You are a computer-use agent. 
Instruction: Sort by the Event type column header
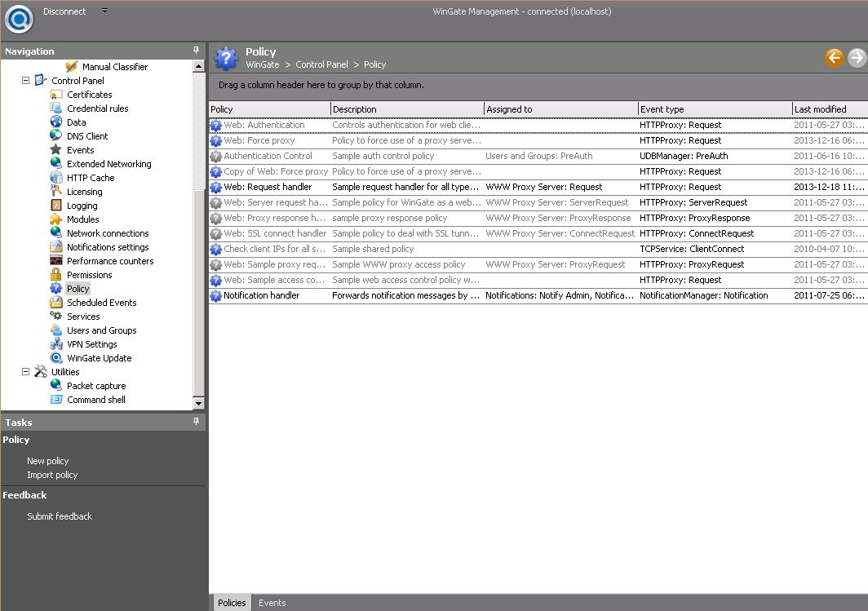[715, 109]
